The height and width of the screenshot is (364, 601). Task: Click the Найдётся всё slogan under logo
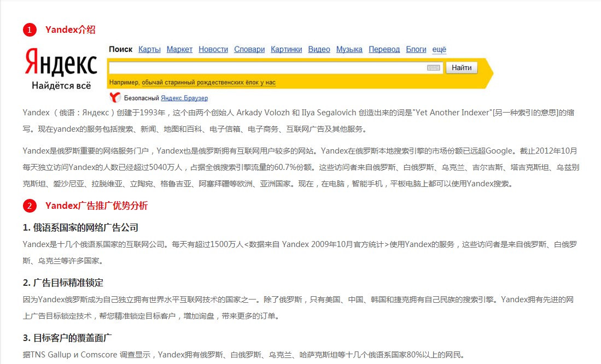tap(61, 86)
